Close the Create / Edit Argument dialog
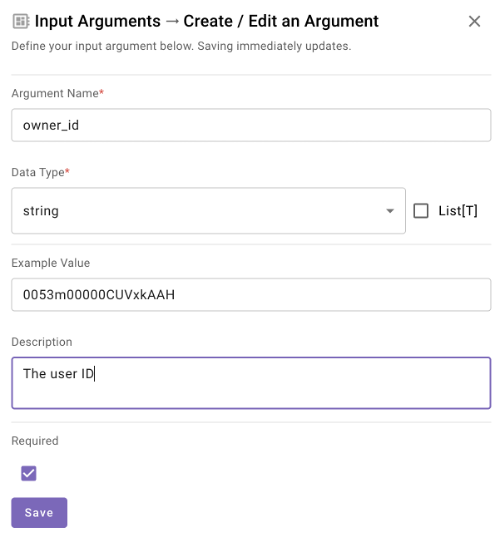The height and width of the screenshot is (542, 496). pos(474,21)
